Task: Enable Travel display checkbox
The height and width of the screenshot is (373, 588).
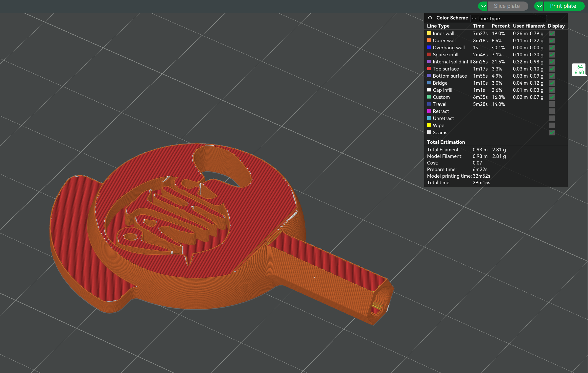Action: (552, 104)
